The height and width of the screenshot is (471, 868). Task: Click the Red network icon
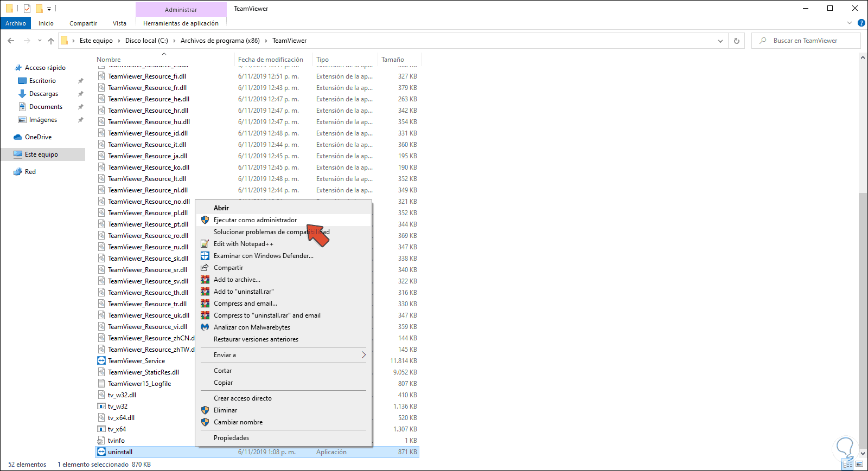pyautogui.click(x=18, y=172)
